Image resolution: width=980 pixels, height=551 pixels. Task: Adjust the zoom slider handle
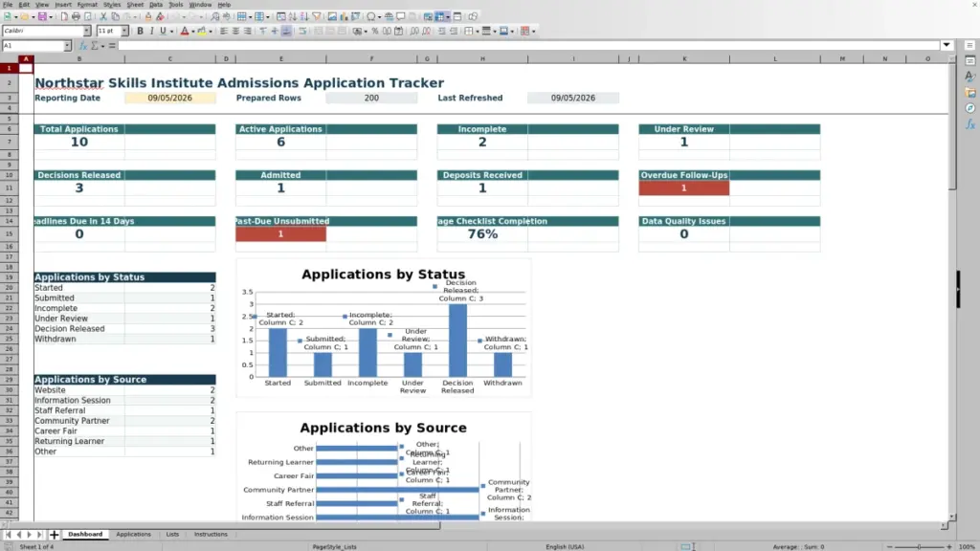tap(919, 546)
